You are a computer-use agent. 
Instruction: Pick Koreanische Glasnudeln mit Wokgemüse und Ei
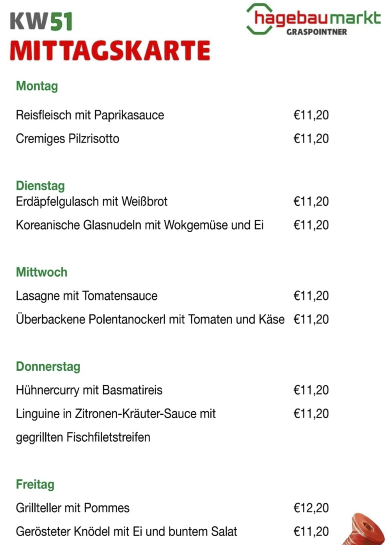[140, 225]
